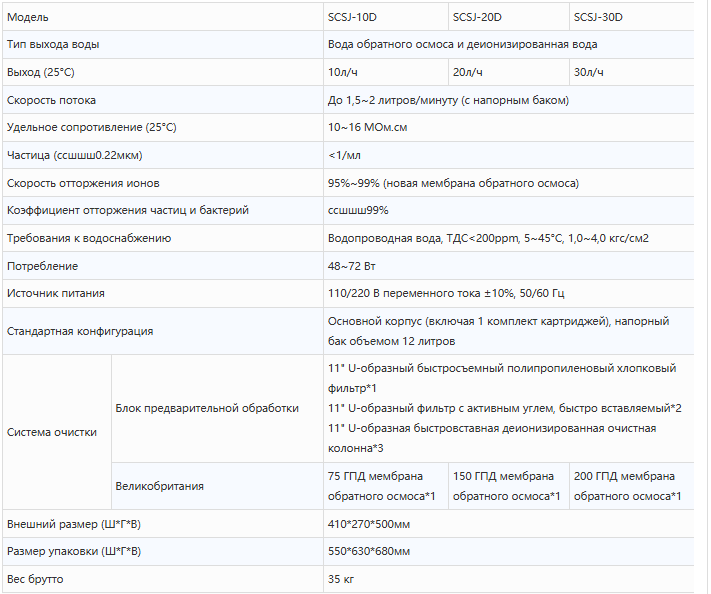Image resolution: width=711 pixels, height=594 pixels.
Task: Click the 'Тип выхода воды' label cell
Action: [x=53, y=45]
